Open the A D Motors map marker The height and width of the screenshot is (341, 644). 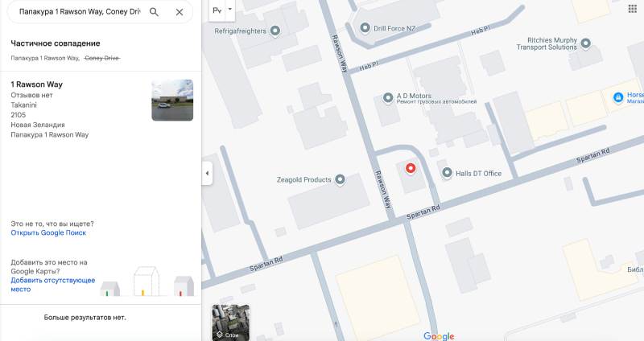[x=388, y=98]
